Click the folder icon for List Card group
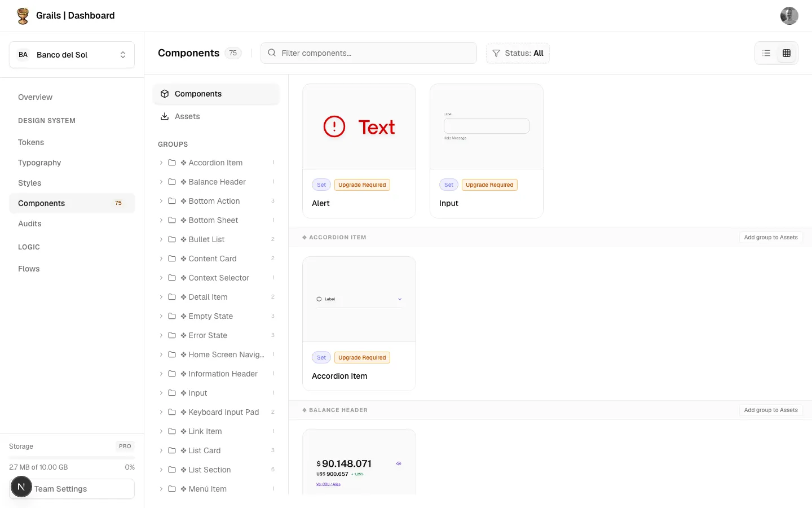Image resolution: width=812 pixels, height=508 pixels. [172, 450]
